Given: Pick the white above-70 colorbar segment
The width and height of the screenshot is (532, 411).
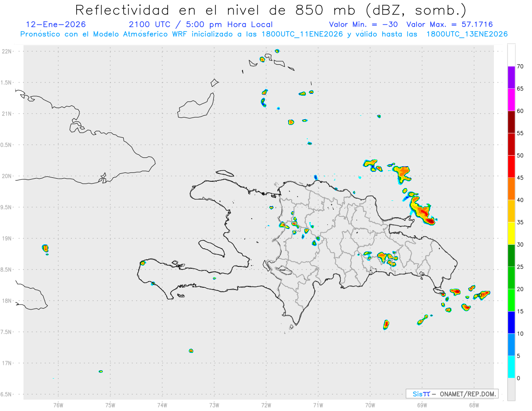Looking at the screenshot, I should click(511, 55).
